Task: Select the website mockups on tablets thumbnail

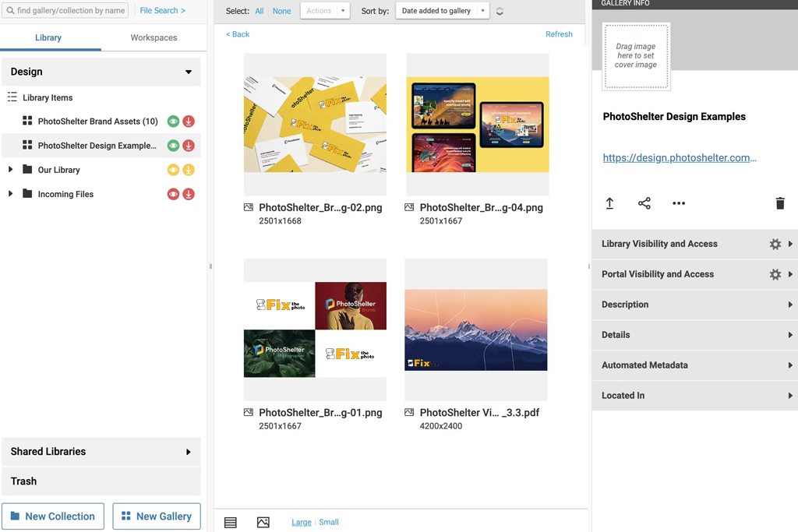Action: tap(478, 125)
